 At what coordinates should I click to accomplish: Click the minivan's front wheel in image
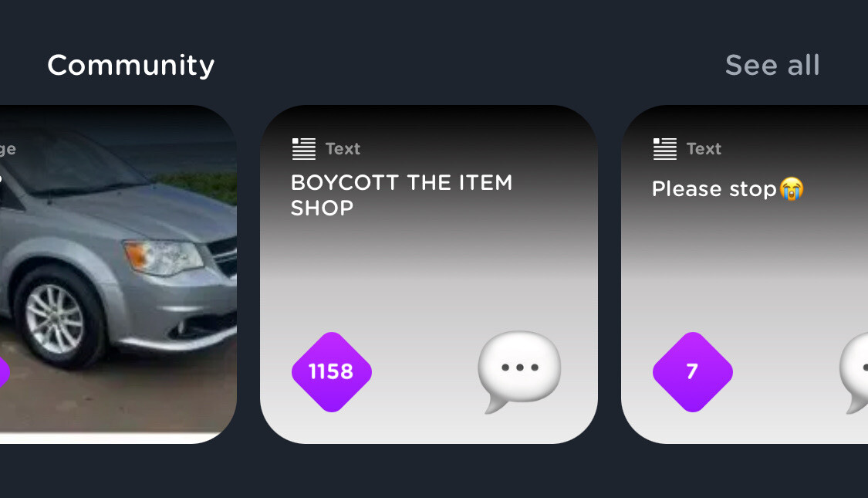coord(55,318)
